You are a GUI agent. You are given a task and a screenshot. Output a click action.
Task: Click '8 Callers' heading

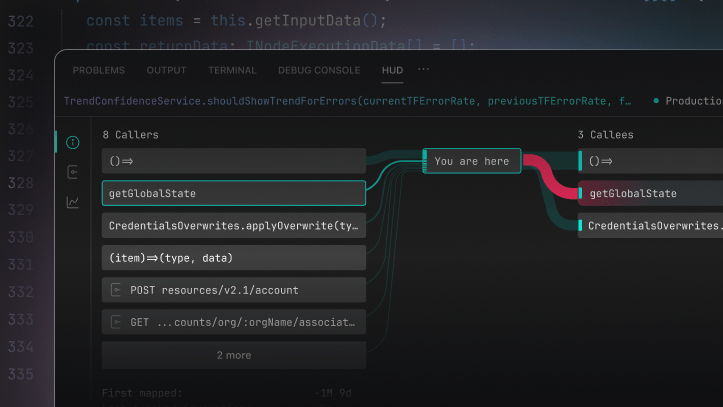[130, 135]
